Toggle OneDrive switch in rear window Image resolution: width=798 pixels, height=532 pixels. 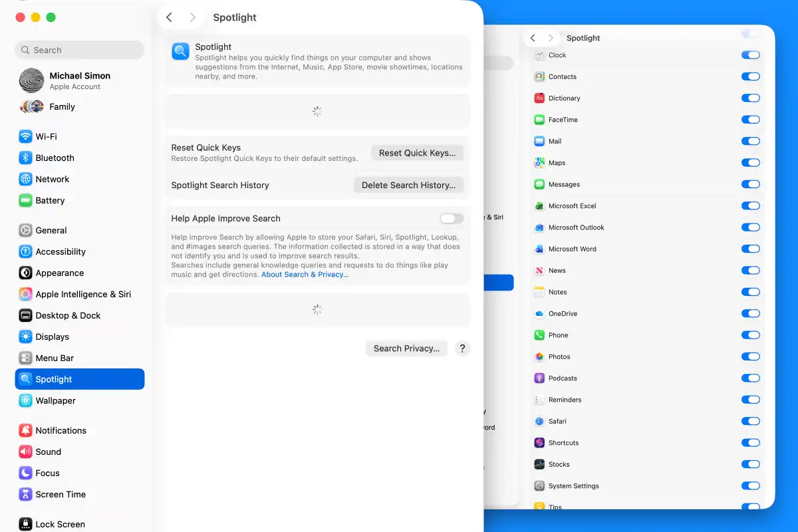(x=750, y=313)
